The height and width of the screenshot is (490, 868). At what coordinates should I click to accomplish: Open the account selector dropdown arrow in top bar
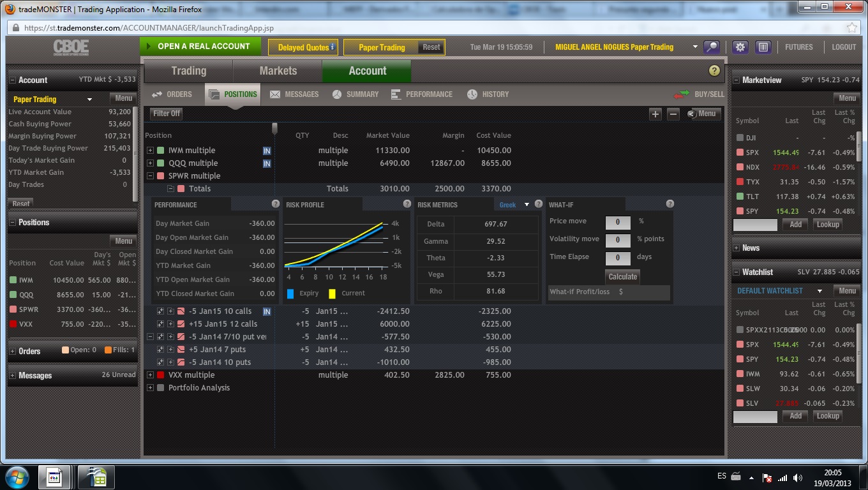[696, 47]
